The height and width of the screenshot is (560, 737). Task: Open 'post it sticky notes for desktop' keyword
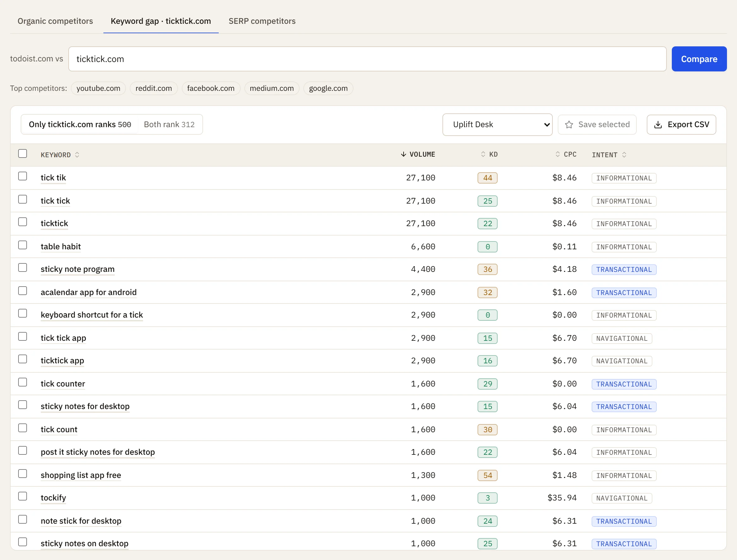tap(98, 452)
